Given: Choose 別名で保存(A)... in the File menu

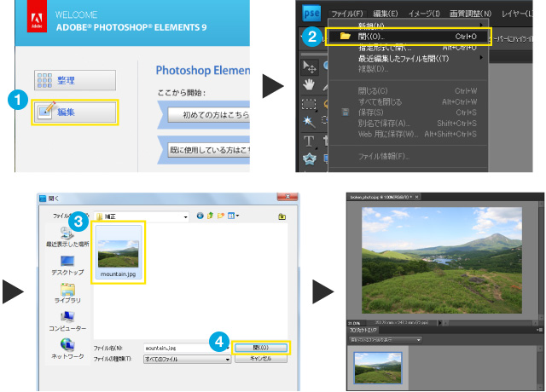Looking at the screenshot, I should [x=408, y=123].
